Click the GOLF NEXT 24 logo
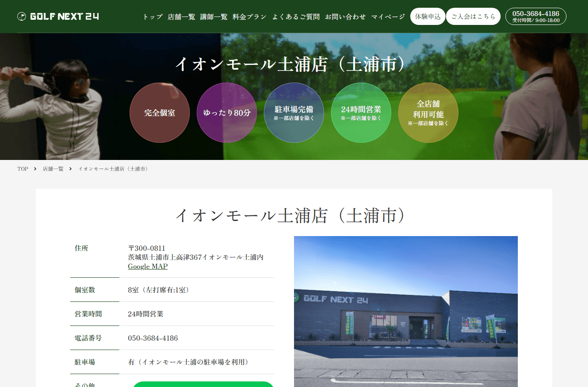Screen dimensions: 588x387 click(x=58, y=16)
